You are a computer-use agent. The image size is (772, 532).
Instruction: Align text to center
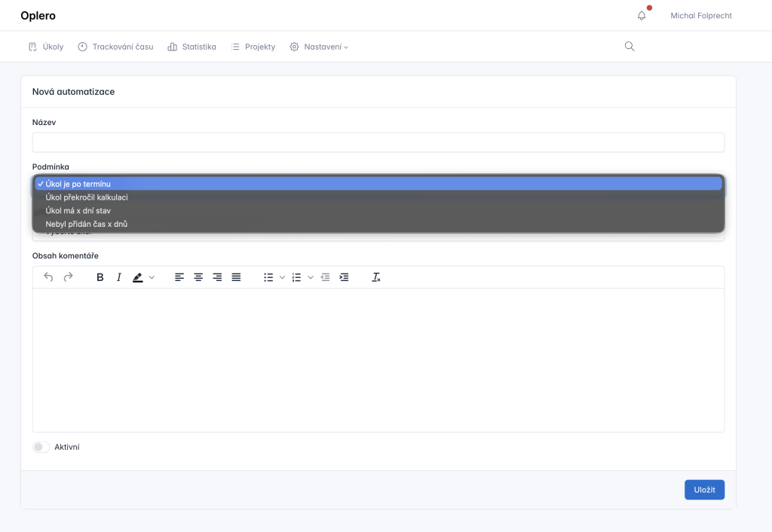[x=198, y=277]
